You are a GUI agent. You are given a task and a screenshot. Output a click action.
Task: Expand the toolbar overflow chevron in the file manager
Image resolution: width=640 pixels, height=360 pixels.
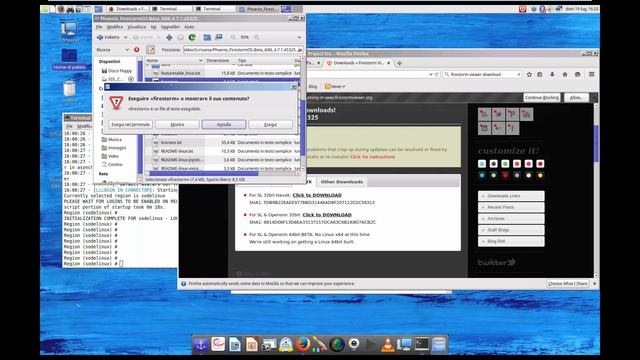[299, 37]
